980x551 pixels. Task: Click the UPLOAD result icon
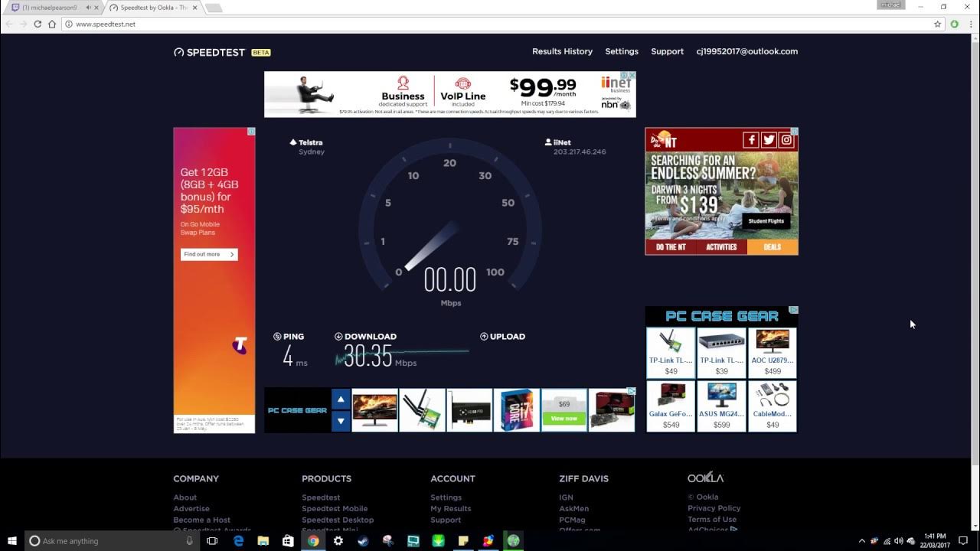[x=484, y=336]
